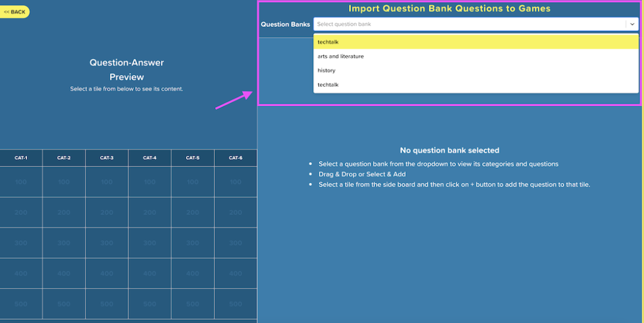Viewport: 644px width, 323px height.
Task: Select the CAT-3 category header
Action: pos(107,158)
